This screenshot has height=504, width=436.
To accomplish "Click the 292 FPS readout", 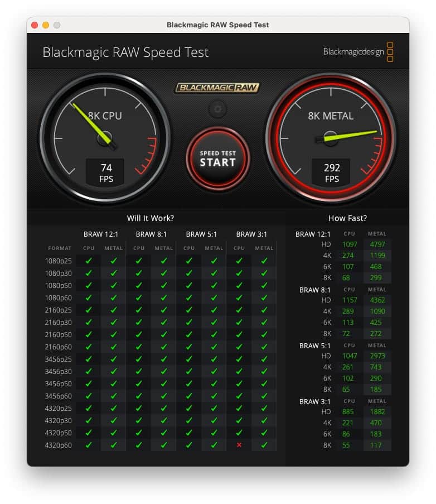I will [331, 172].
